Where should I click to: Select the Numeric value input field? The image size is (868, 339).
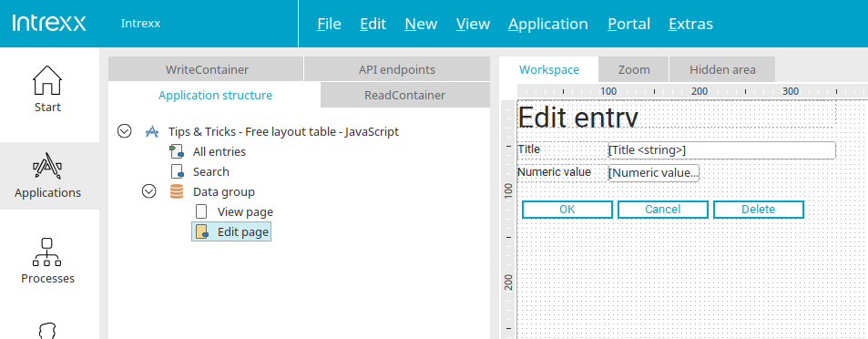pyautogui.click(x=654, y=173)
